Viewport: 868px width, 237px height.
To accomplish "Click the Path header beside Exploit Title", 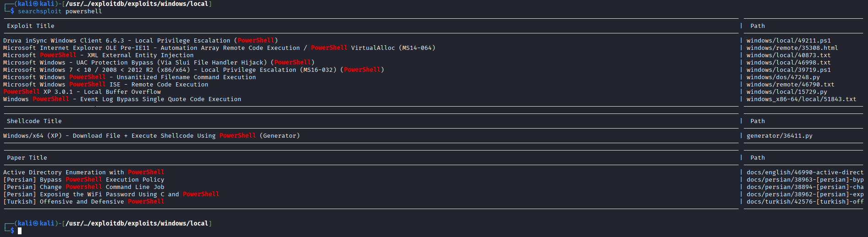I will pyautogui.click(x=757, y=26).
